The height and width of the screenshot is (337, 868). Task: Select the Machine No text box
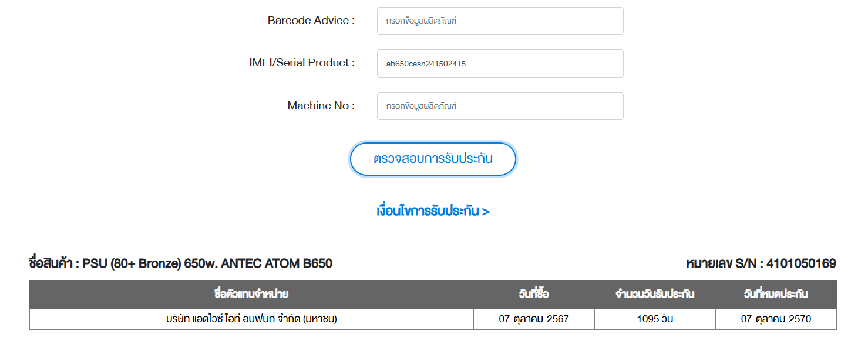coord(500,106)
